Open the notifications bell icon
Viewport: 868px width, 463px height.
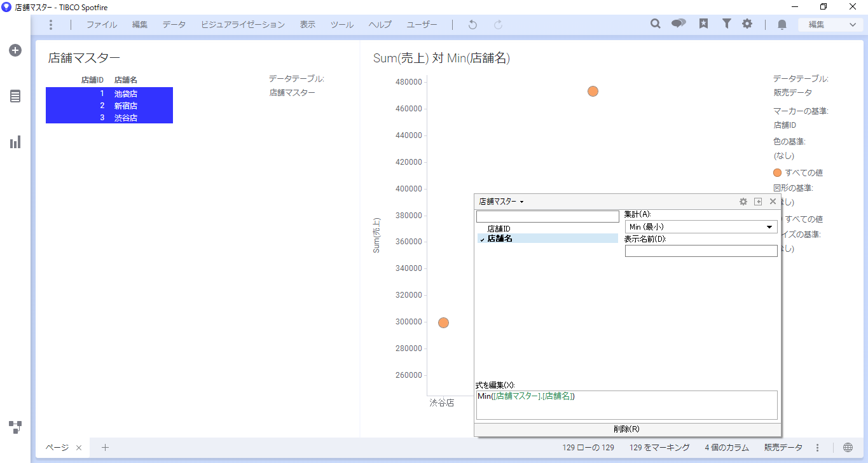(782, 25)
